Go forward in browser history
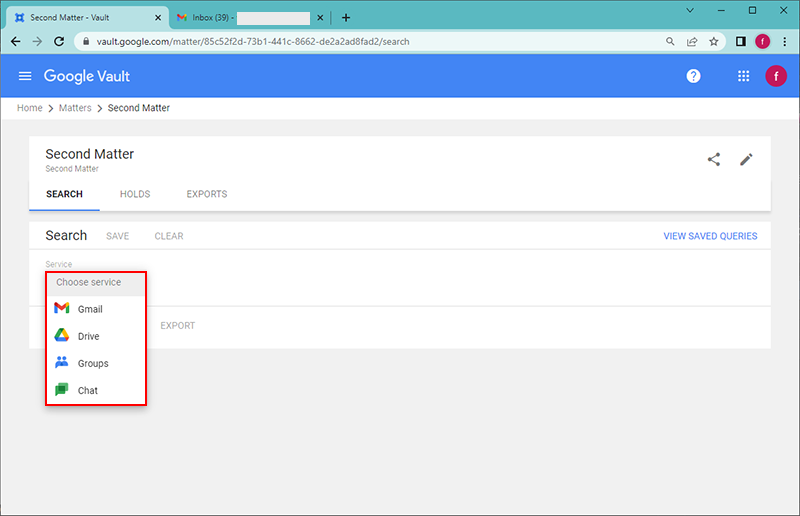The height and width of the screenshot is (516, 800). tap(37, 41)
